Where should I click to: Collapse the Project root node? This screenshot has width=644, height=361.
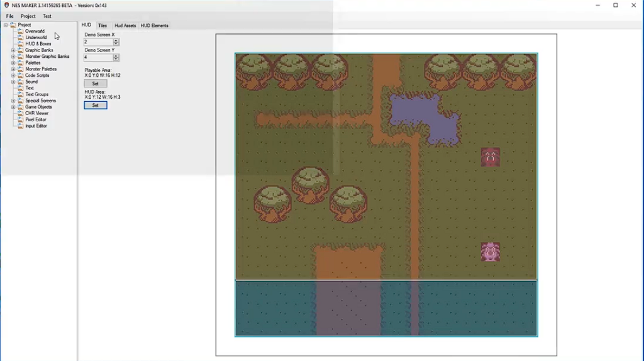coord(6,25)
